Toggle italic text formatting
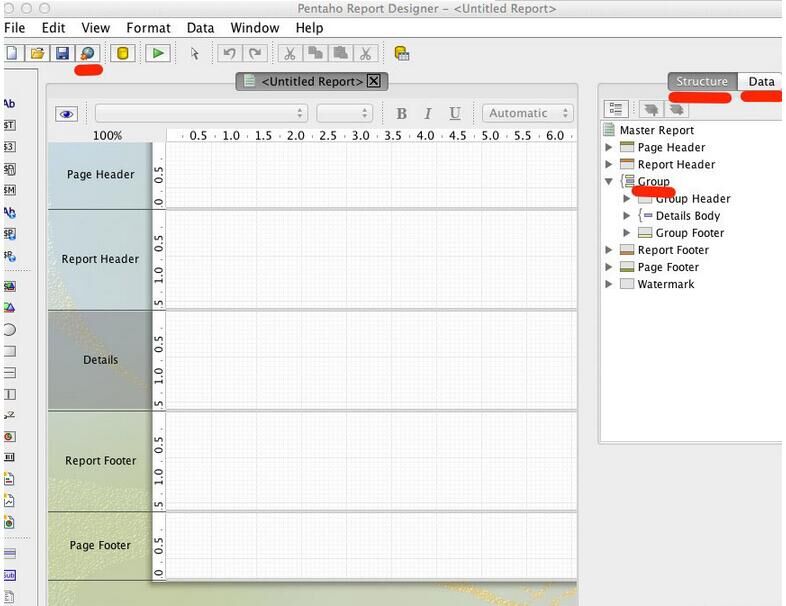The width and height of the screenshot is (786, 606). [428, 114]
